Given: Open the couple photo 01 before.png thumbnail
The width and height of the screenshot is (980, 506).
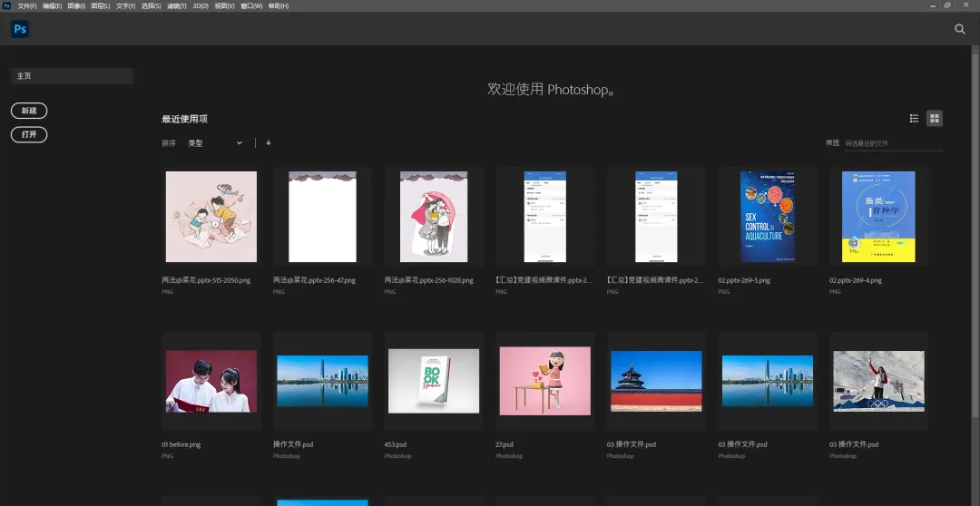Looking at the screenshot, I should pyautogui.click(x=211, y=381).
